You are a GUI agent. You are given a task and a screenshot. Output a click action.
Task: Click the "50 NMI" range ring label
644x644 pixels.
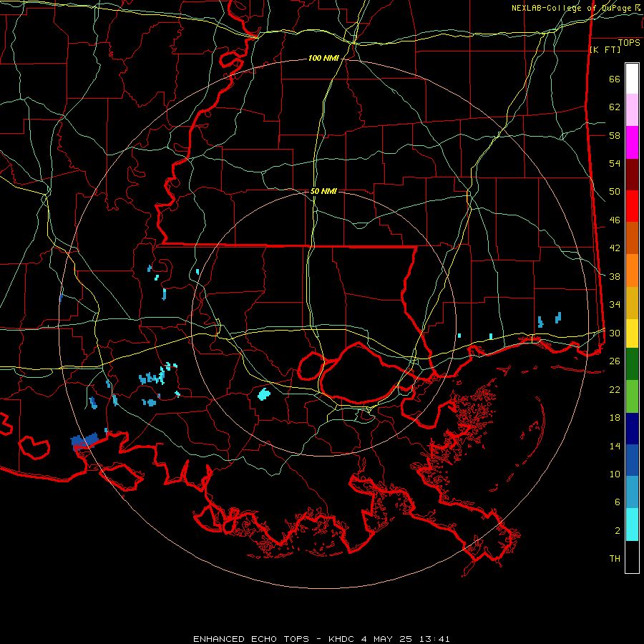(323, 191)
